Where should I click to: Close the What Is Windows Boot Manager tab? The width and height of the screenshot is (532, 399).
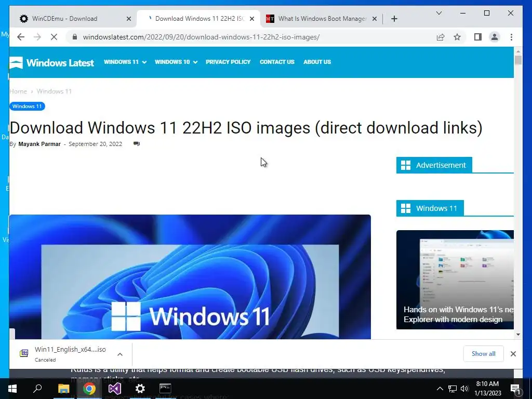375,19
